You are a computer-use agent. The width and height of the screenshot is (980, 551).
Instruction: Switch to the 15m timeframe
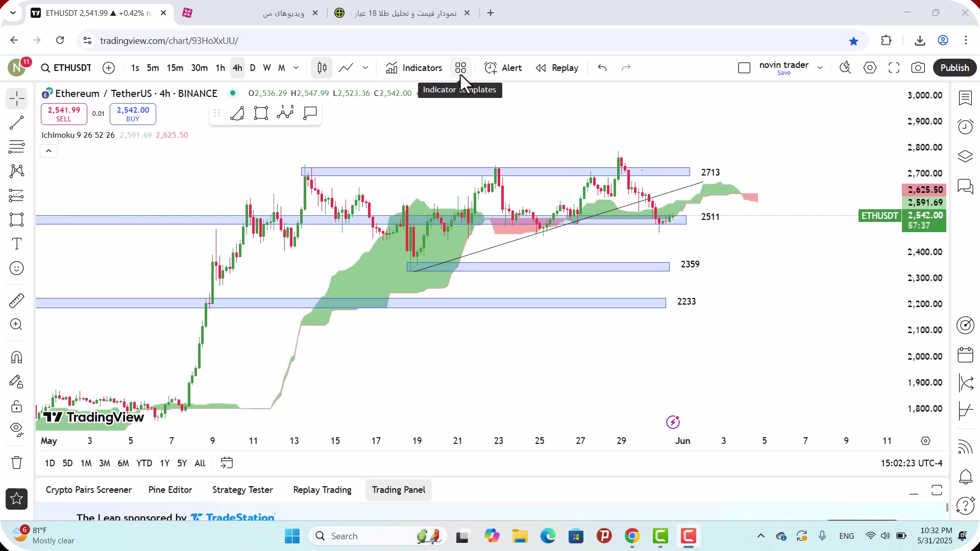coord(175,68)
